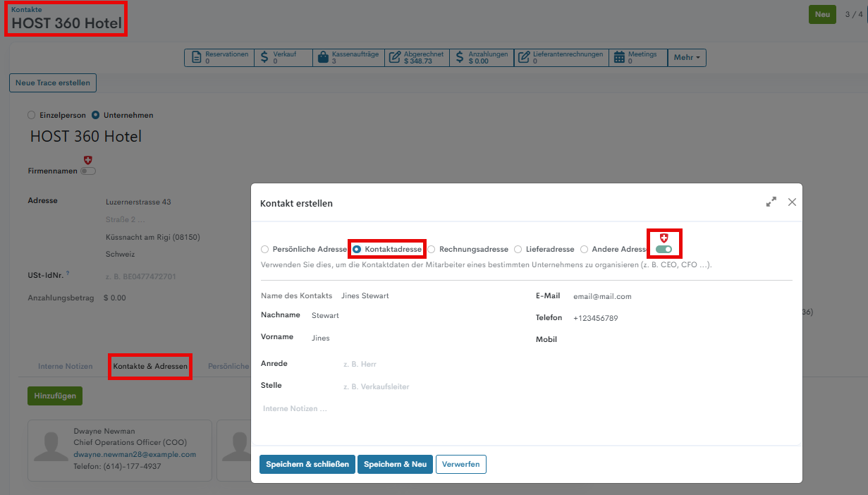
Task: Switch to Kontakte & Adressen tab
Action: click(150, 367)
